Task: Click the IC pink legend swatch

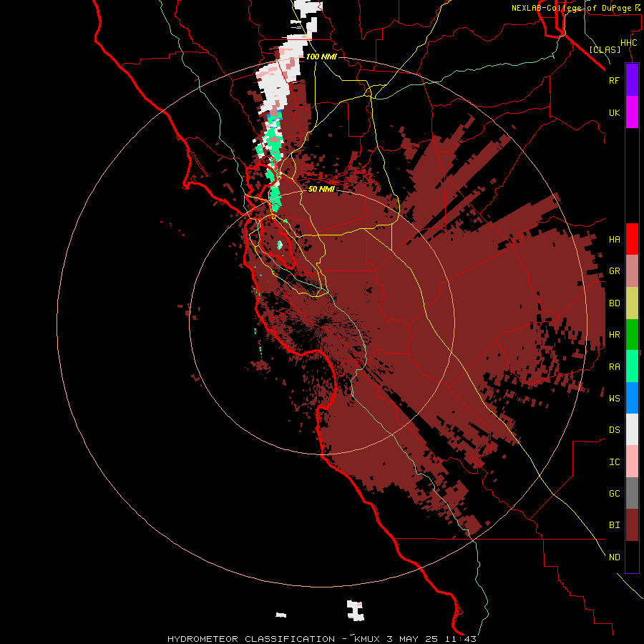Action: point(632,462)
